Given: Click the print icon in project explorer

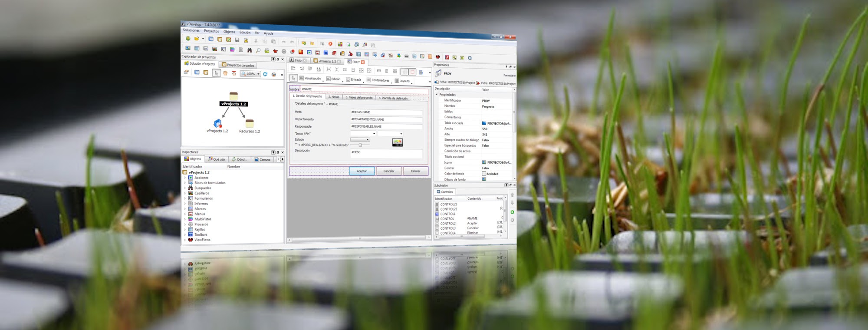Looking at the screenshot, I should (273, 74).
